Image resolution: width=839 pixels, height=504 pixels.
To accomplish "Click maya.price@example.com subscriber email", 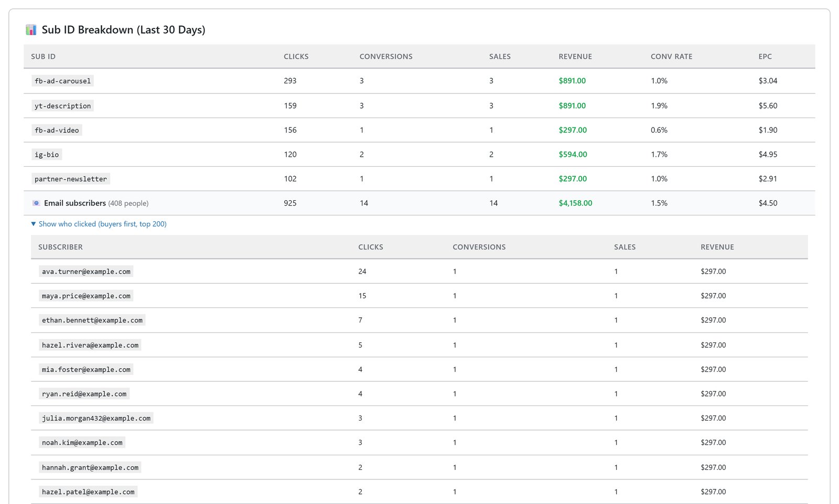I will [x=86, y=296].
